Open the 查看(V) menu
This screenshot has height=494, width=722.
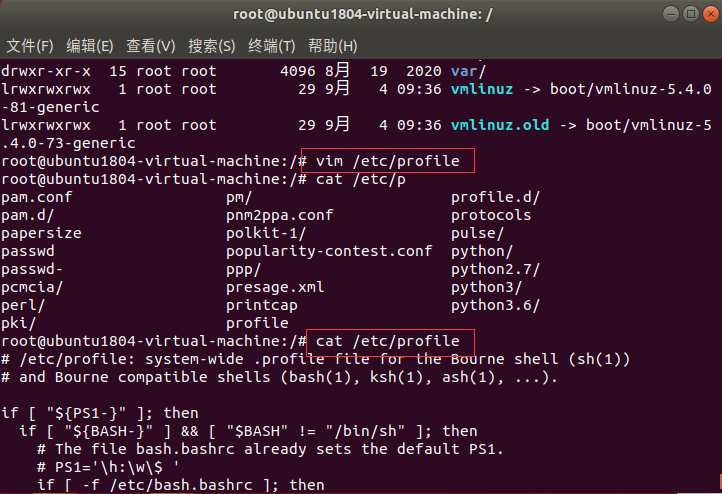[151, 46]
